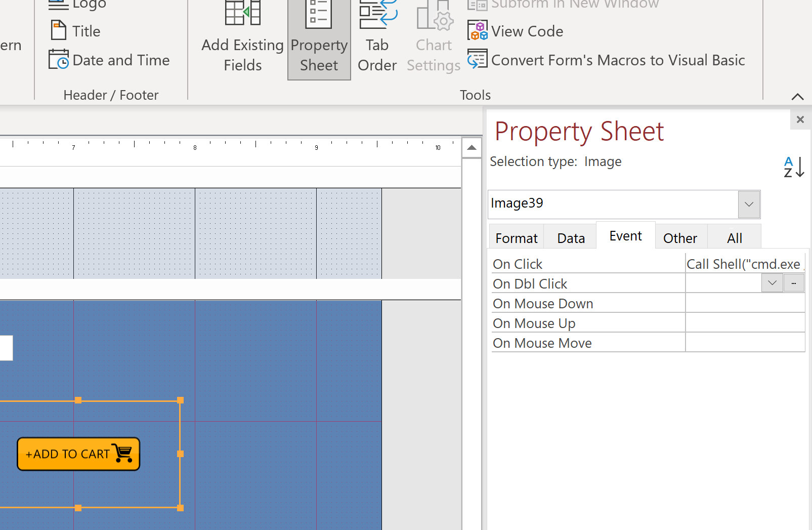Click the On Click event value field

click(744, 264)
